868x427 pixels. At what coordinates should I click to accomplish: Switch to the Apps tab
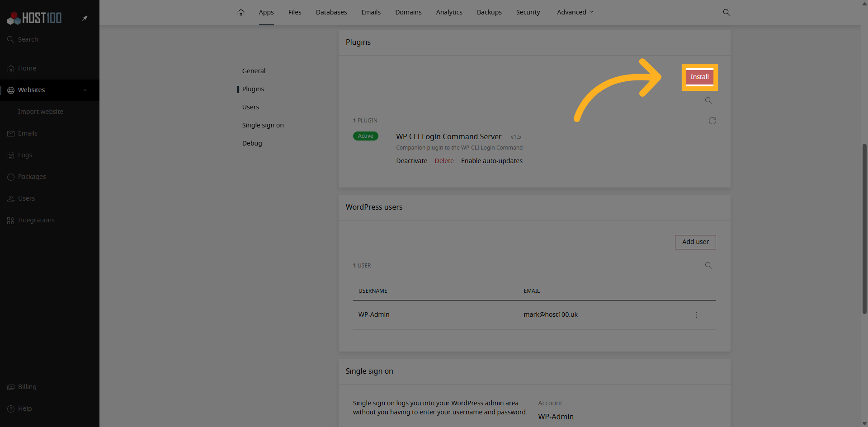tap(266, 12)
